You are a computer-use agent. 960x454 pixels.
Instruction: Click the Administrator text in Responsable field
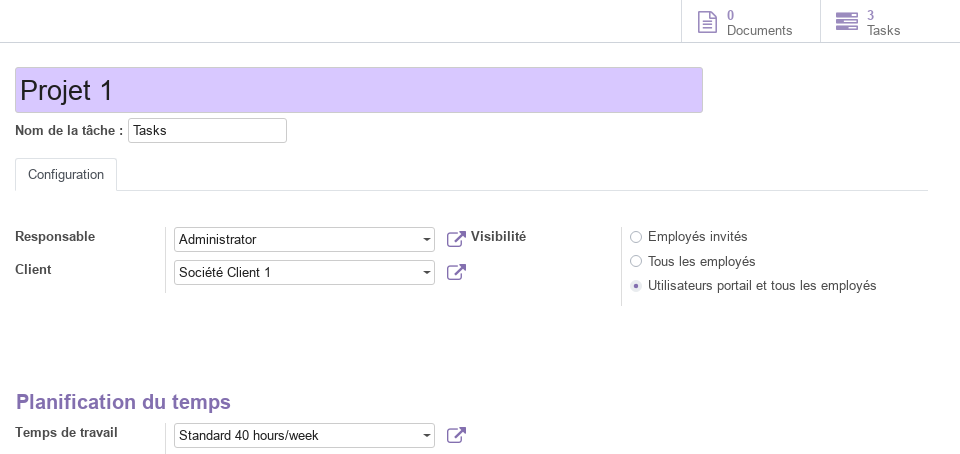pos(217,239)
